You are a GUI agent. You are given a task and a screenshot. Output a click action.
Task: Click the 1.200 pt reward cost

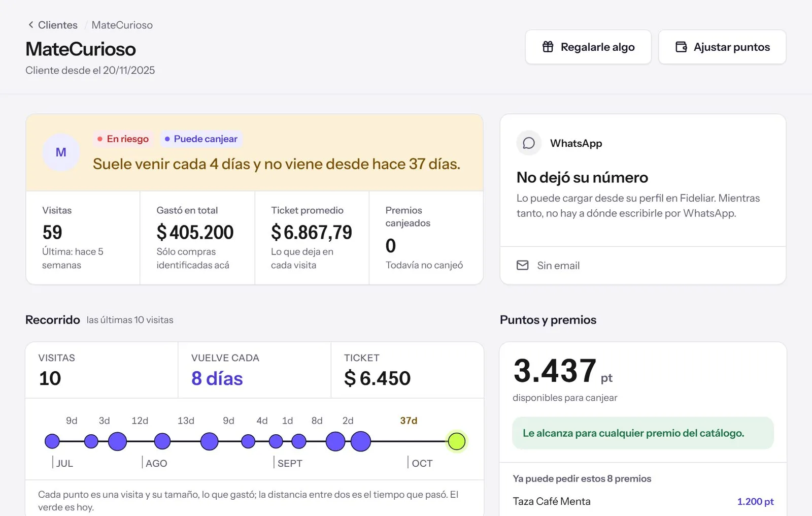pos(755,501)
